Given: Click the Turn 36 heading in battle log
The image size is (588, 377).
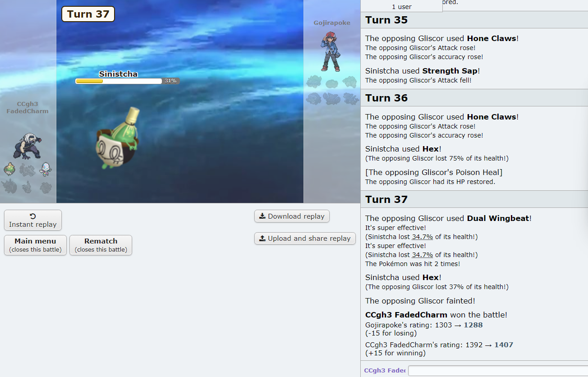Looking at the screenshot, I should pyautogui.click(x=386, y=98).
